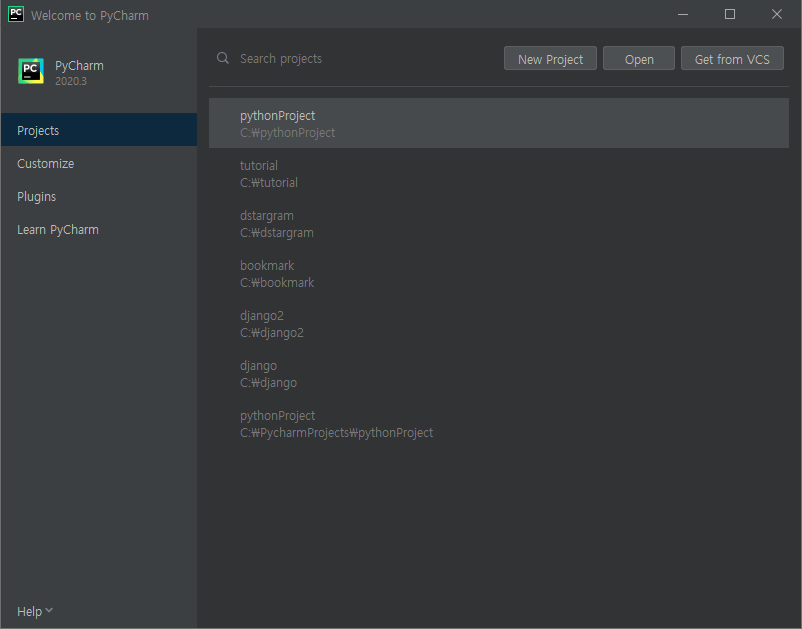Viewport: 802px width, 629px height.
Task: Open the Plugins tab
Action: [x=99, y=197]
